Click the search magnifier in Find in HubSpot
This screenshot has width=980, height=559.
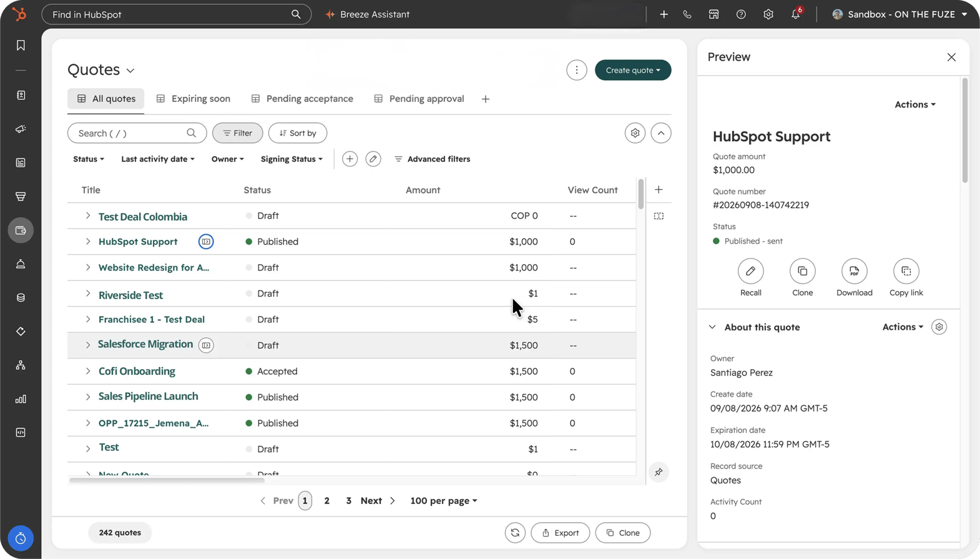click(296, 14)
